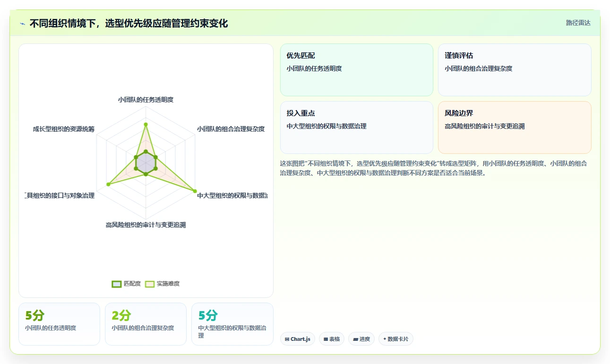The width and height of the screenshot is (610, 364).
Task: Select the 数据卡片 tag
Action: (396, 339)
